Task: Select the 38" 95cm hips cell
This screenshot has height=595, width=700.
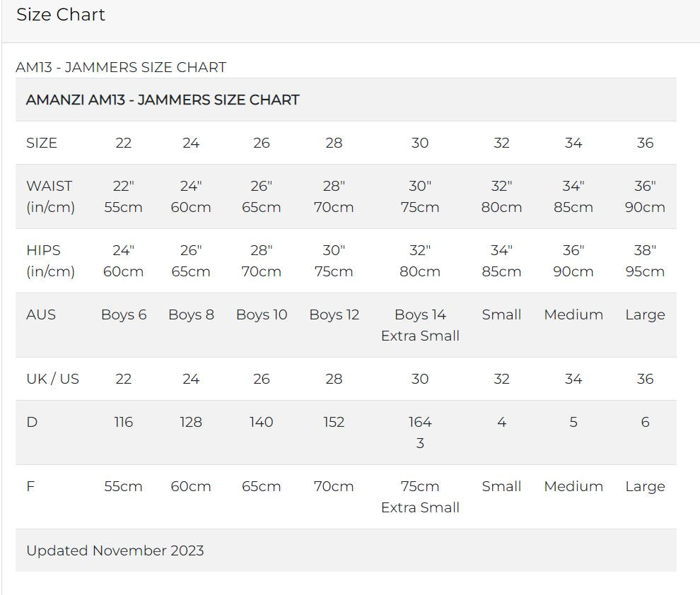Action: 645,261
